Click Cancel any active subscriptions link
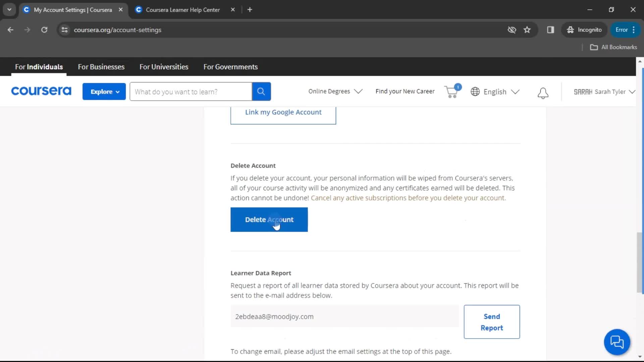 coord(408,198)
